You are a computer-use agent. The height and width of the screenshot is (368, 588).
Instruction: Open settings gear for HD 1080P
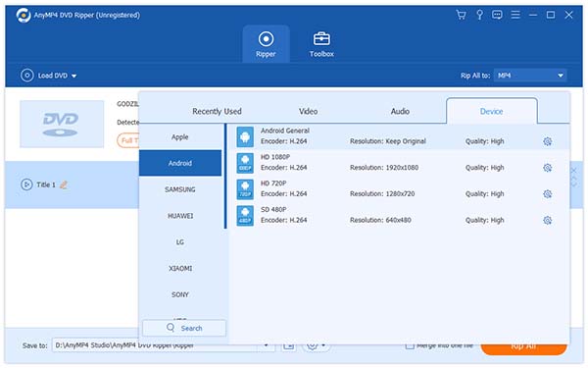click(547, 168)
